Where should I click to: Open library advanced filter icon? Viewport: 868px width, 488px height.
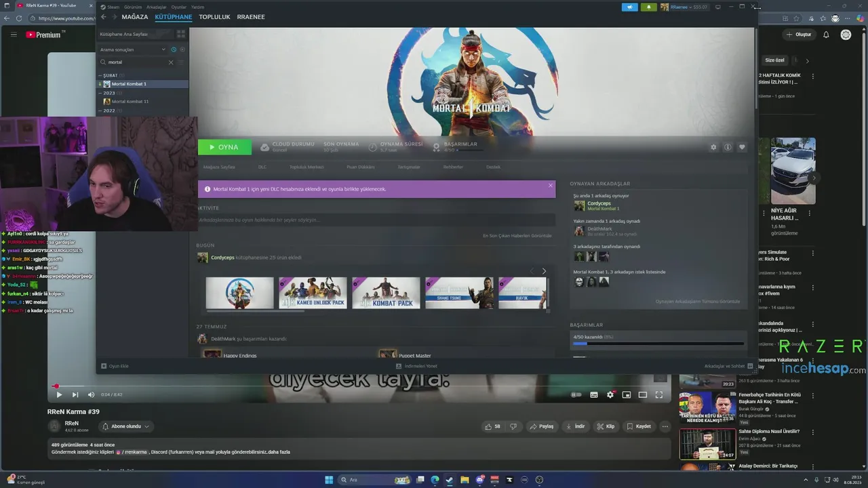pos(182,62)
